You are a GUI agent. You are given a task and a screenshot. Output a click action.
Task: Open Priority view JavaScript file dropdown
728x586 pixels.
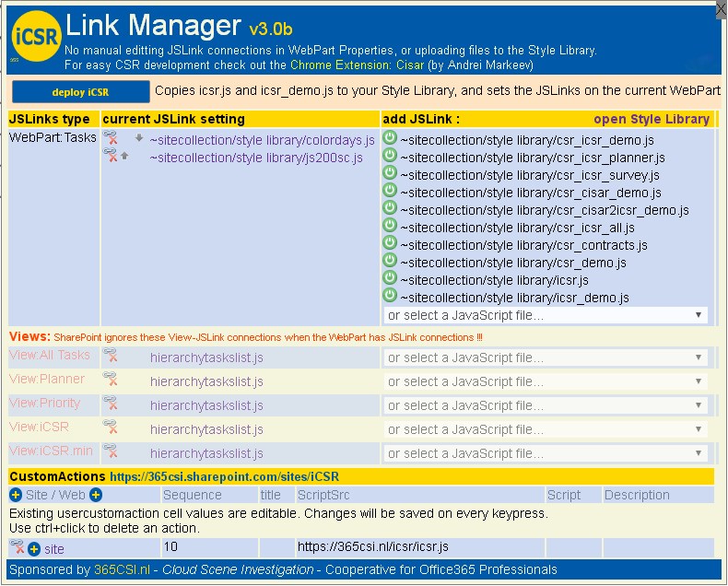point(546,405)
